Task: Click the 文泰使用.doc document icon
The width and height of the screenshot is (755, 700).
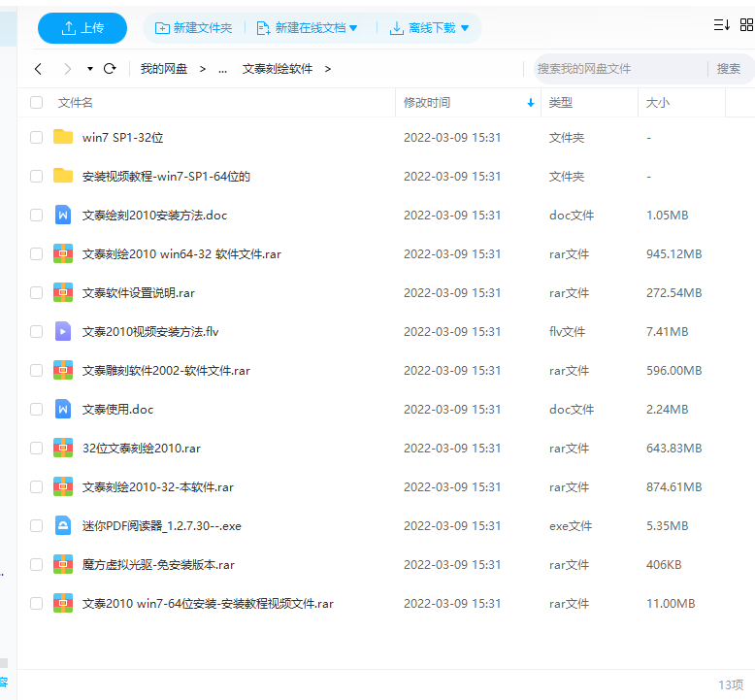Action: [x=63, y=409]
